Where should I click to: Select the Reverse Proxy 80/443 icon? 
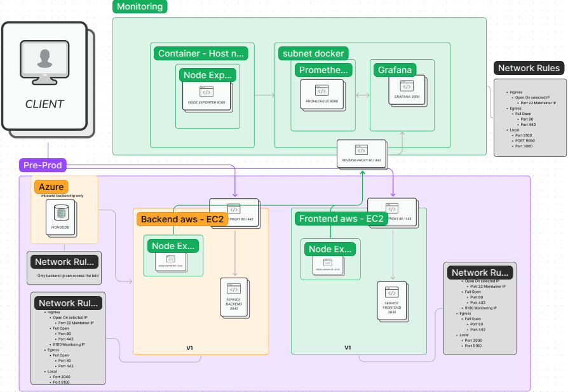362,153
